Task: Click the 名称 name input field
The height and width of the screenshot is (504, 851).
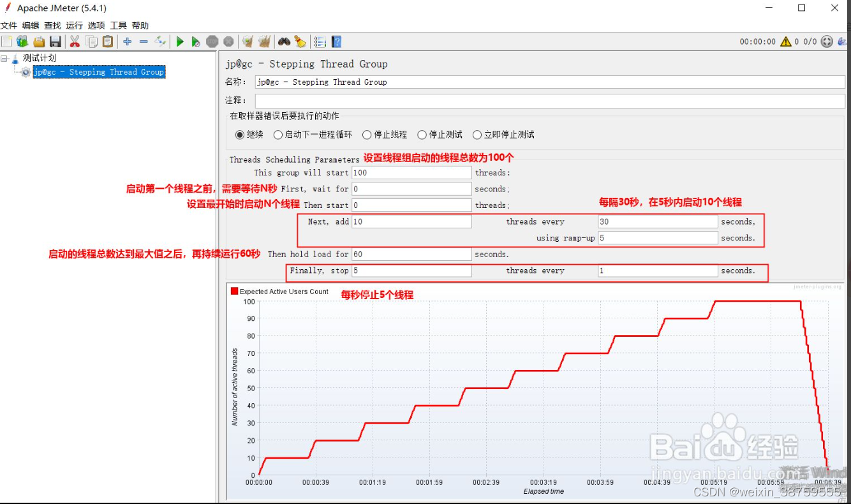Action: point(550,82)
